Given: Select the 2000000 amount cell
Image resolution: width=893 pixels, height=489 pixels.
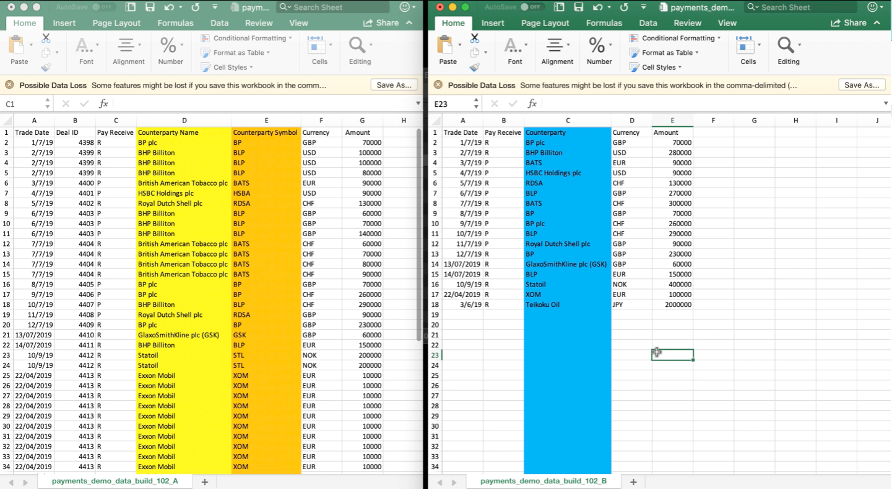Looking at the screenshot, I should click(x=672, y=305).
